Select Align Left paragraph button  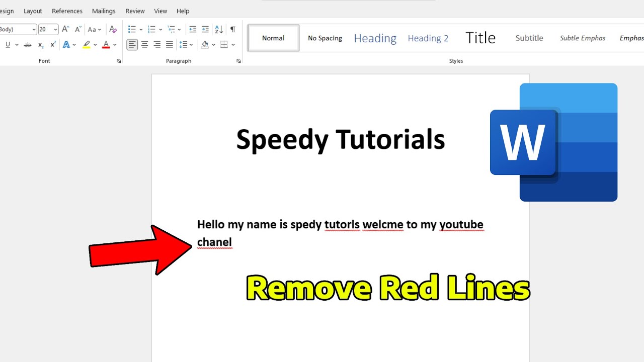pyautogui.click(x=132, y=45)
